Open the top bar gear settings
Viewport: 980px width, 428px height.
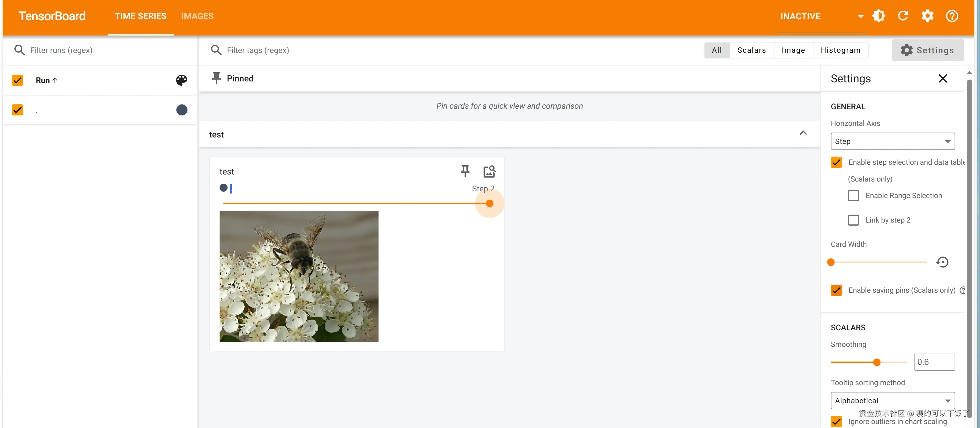(x=927, y=16)
